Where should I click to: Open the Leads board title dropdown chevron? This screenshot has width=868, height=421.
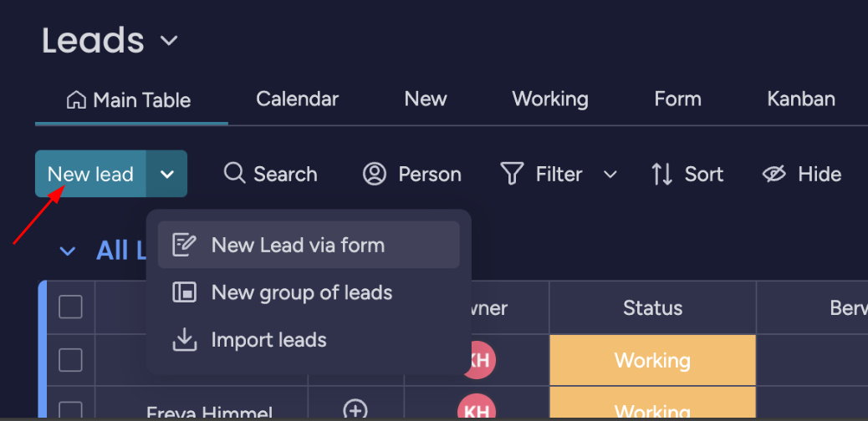click(169, 40)
